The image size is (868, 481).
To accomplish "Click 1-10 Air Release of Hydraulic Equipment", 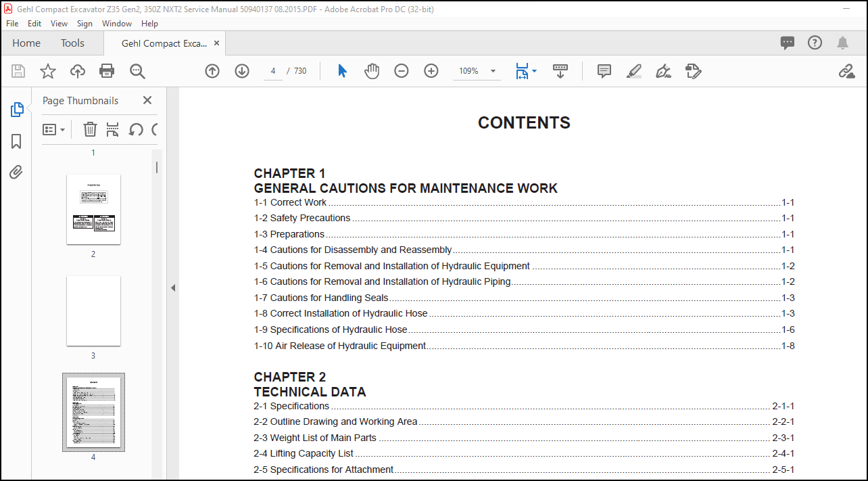I will click(x=524, y=346).
